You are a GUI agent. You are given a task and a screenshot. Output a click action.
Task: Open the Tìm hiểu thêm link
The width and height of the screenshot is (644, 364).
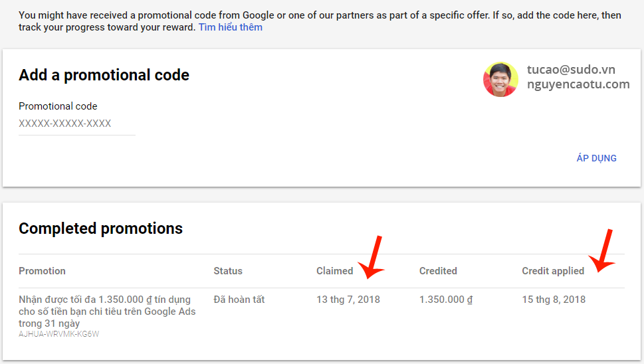click(x=230, y=27)
